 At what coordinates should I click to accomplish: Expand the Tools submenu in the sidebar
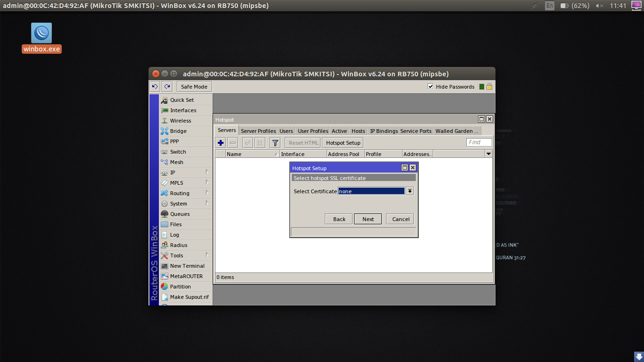[186, 255]
